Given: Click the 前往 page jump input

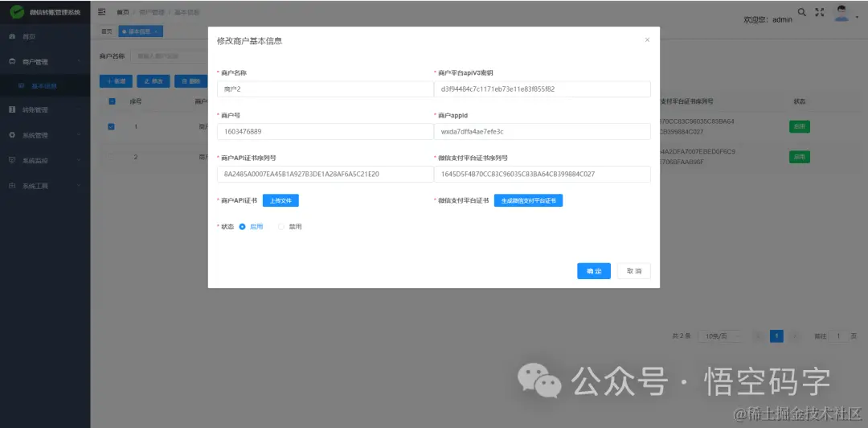Looking at the screenshot, I should 838,336.
